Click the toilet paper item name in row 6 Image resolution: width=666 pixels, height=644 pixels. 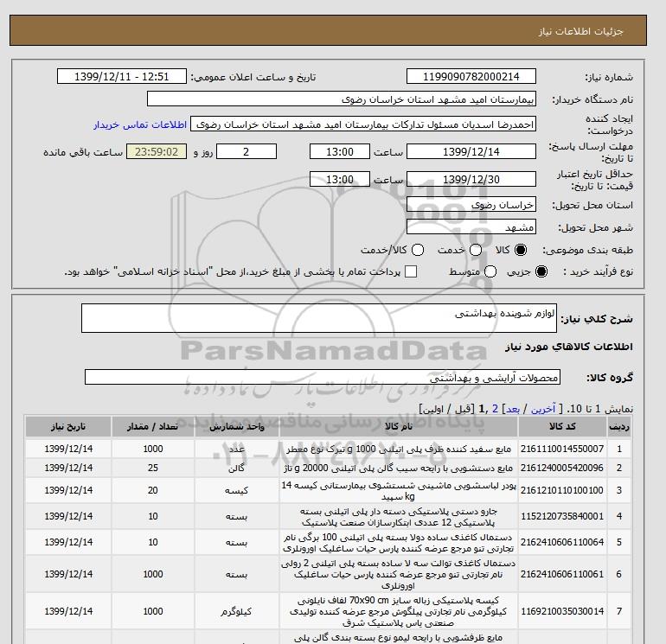[399, 574]
